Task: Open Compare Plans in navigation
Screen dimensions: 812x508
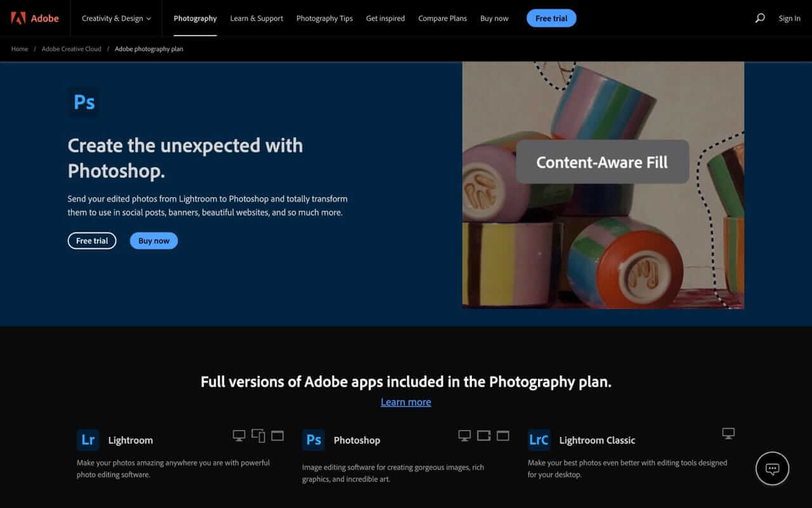Action: 443,18
